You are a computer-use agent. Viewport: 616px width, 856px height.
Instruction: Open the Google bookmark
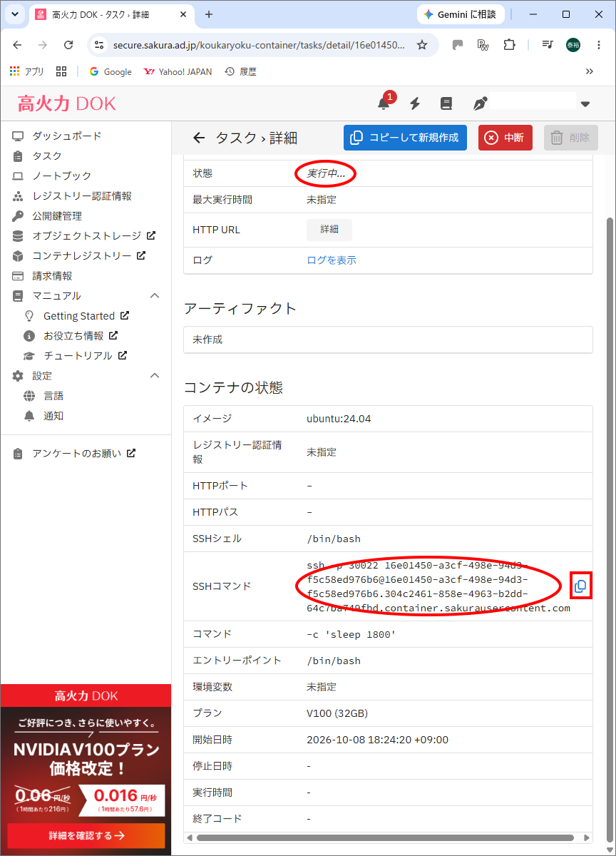pyautogui.click(x=111, y=71)
